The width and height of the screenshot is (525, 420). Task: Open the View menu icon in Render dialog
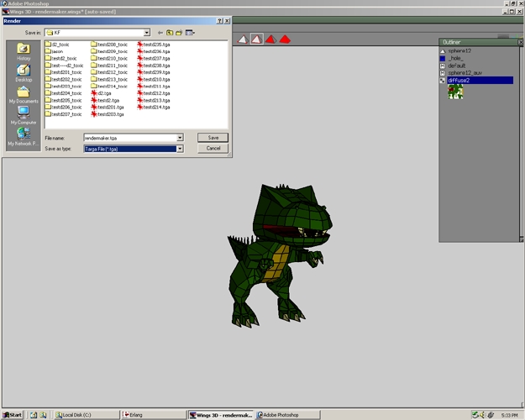(x=190, y=33)
